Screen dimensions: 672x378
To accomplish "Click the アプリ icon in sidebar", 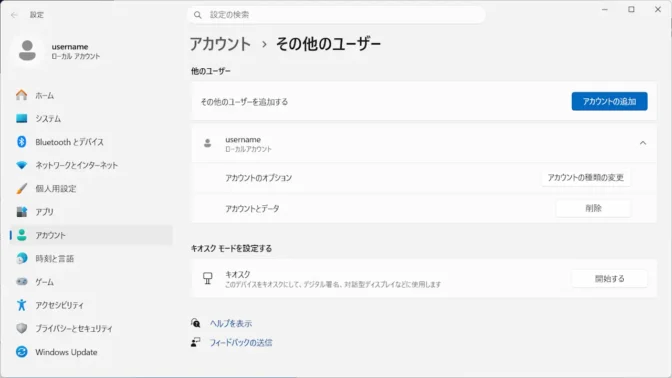I will point(21,212).
